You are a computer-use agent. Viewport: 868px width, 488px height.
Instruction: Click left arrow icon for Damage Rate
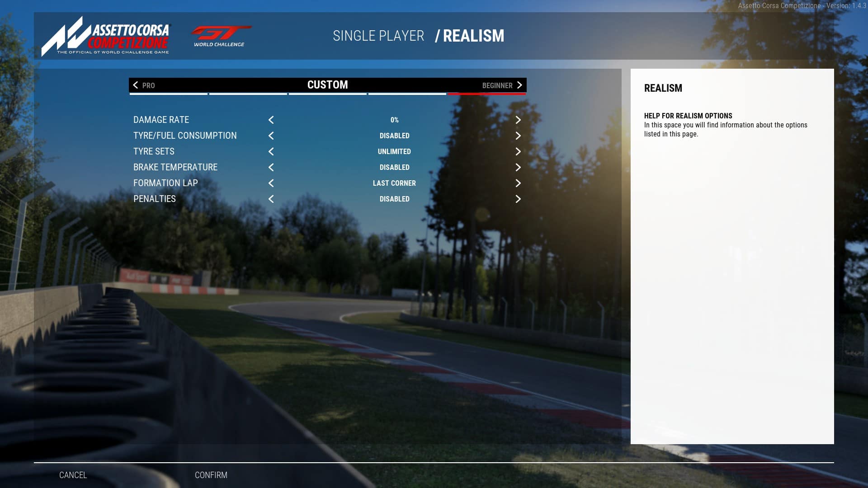click(271, 120)
